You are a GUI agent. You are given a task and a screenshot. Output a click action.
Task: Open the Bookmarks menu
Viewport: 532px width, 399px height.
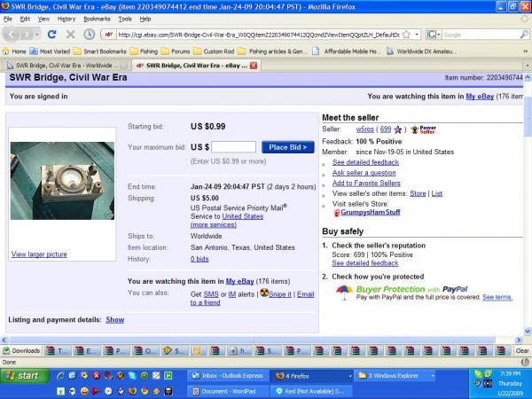coord(97,19)
